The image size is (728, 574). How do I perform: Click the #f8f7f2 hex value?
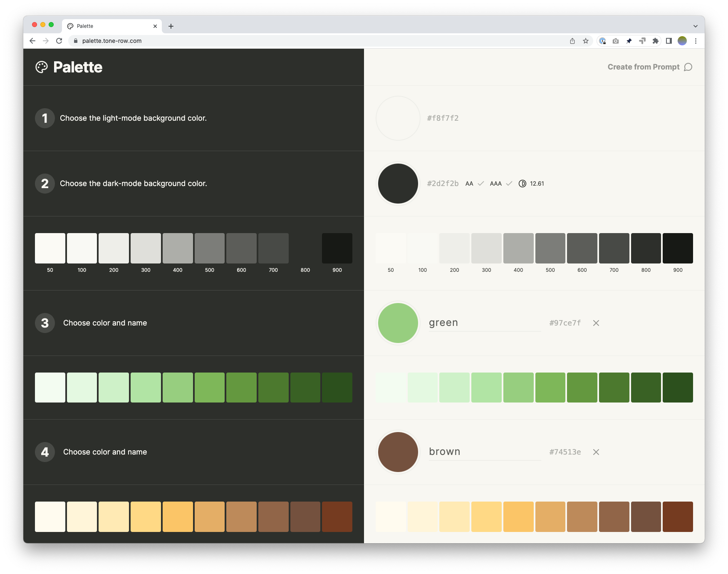click(x=443, y=118)
